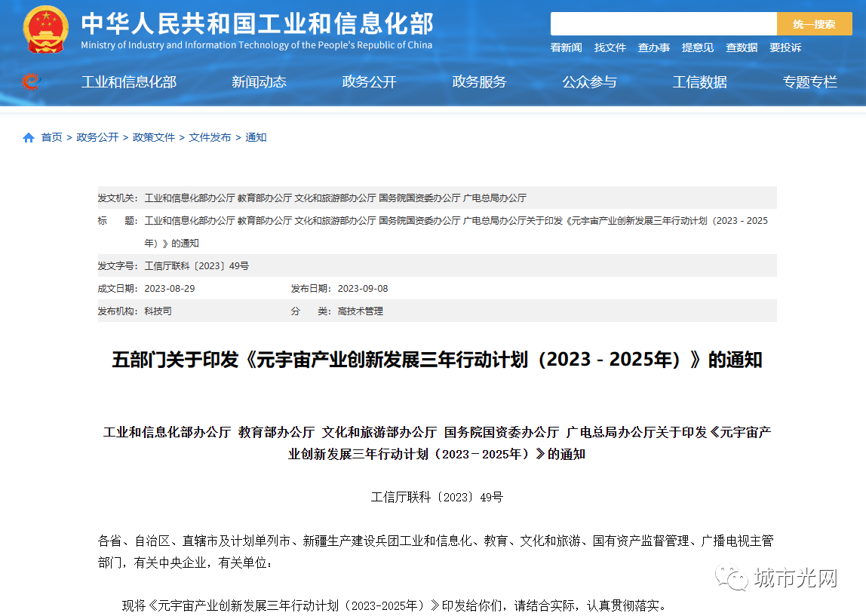Select the 查办事 quick link
The image size is (866, 616).
tap(653, 48)
